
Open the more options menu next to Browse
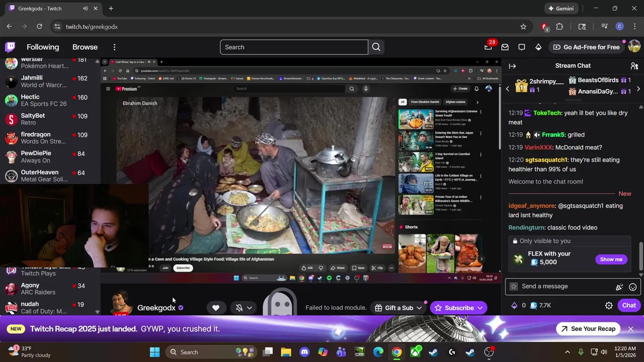(x=114, y=47)
